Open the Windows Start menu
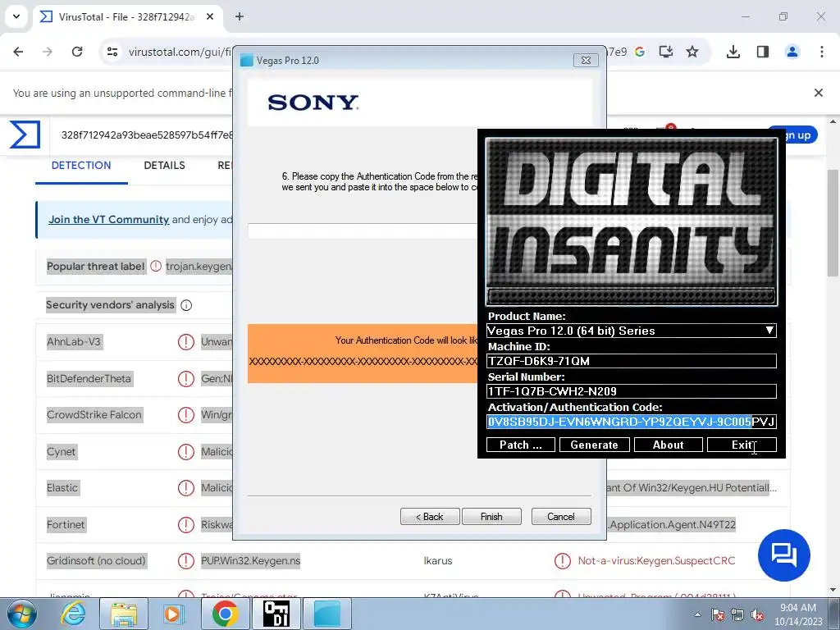The image size is (840, 630). (21, 614)
